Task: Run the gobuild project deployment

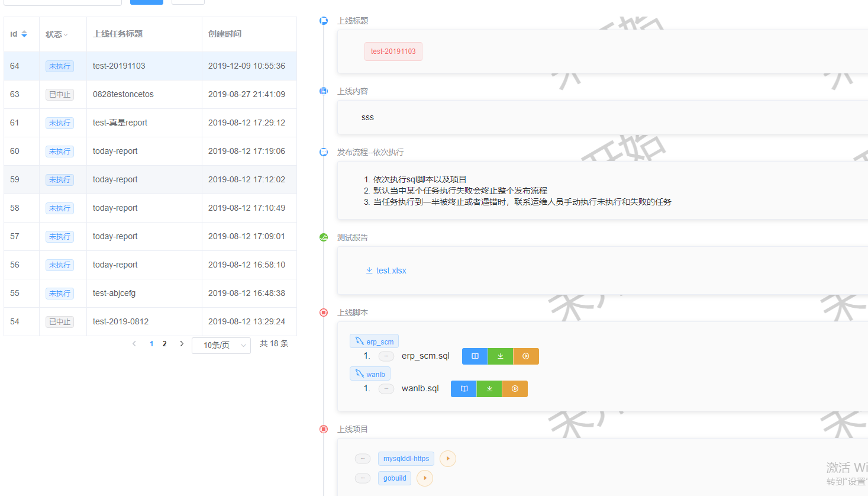Action: (x=425, y=478)
